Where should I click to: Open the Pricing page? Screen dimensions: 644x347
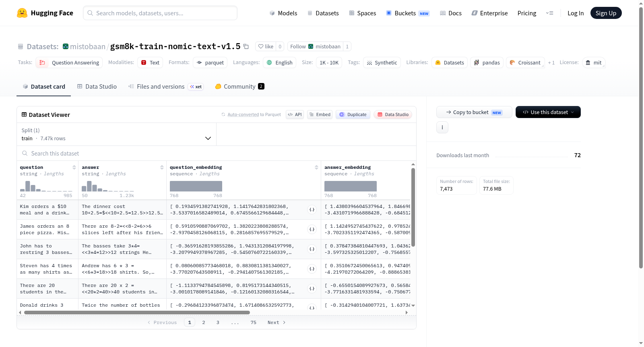(x=527, y=13)
